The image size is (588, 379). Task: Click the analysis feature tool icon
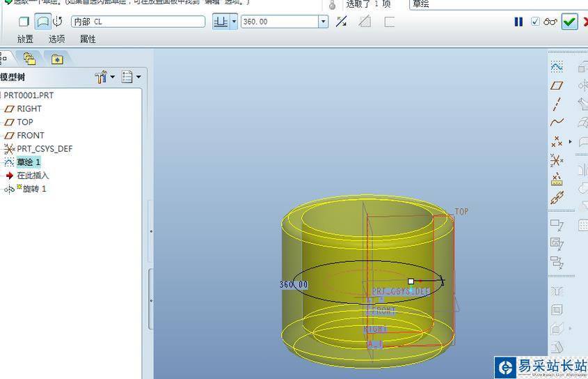coord(557,179)
